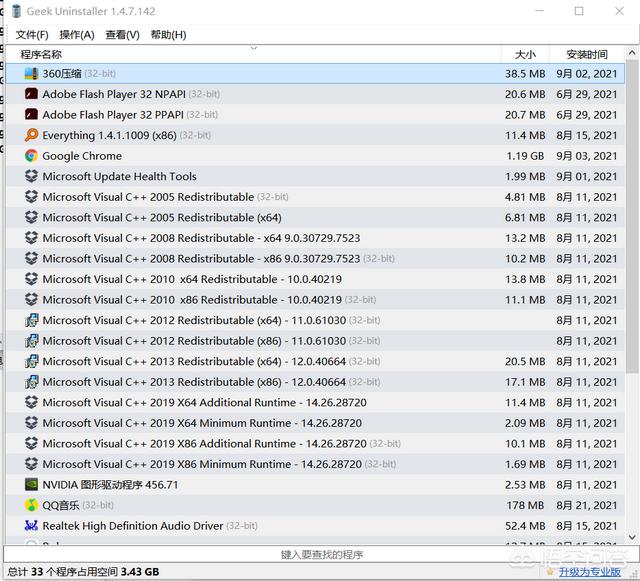Click the QQ音乐 icon
The height and width of the screenshot is (581, 640).
click(31, 505)
